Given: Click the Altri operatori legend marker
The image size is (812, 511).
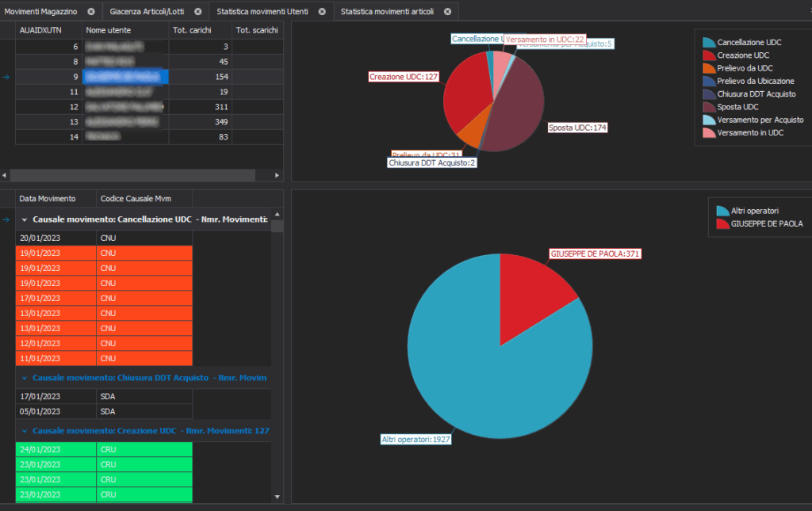Looking at the screenshot, I should tap(722, 212).
